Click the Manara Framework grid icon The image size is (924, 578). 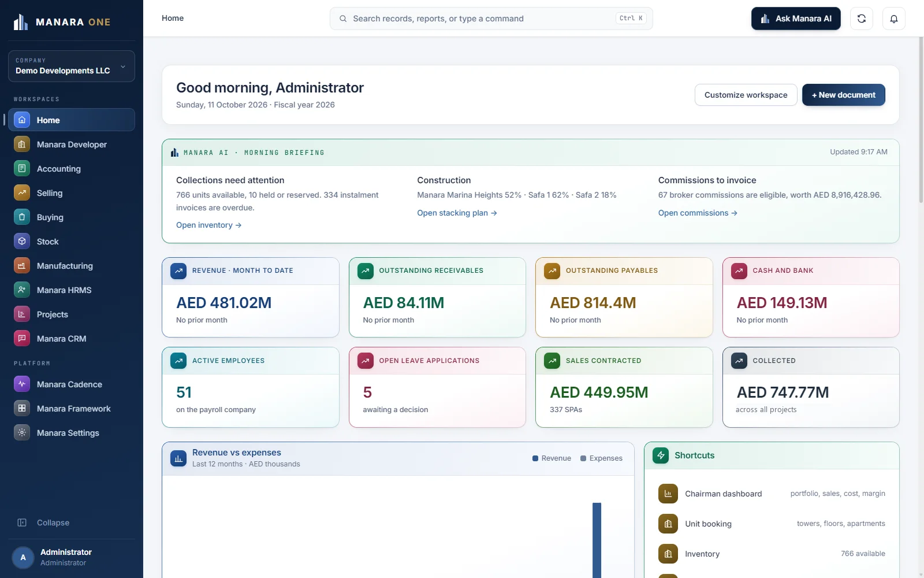click(22, 409)
